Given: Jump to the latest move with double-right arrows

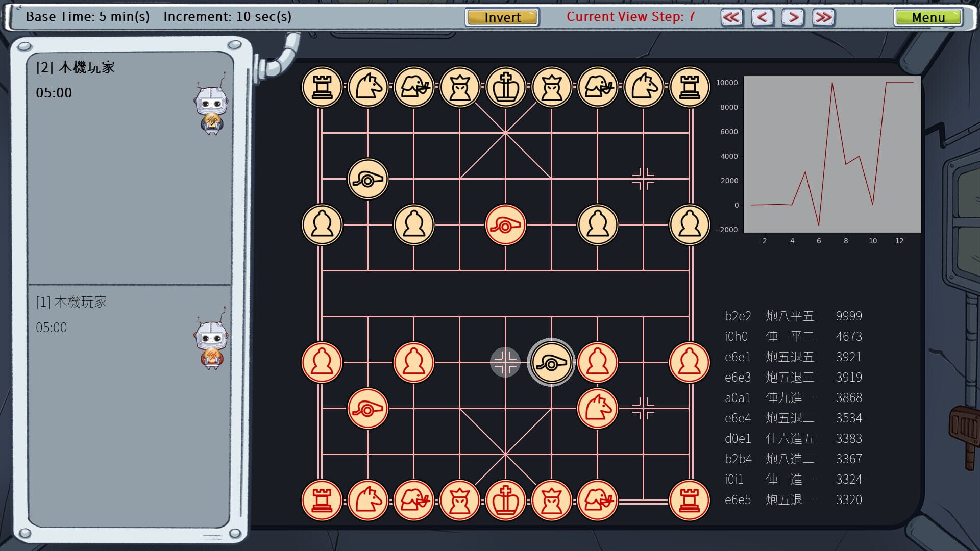Looking at the screenshot, I should 823,17.
